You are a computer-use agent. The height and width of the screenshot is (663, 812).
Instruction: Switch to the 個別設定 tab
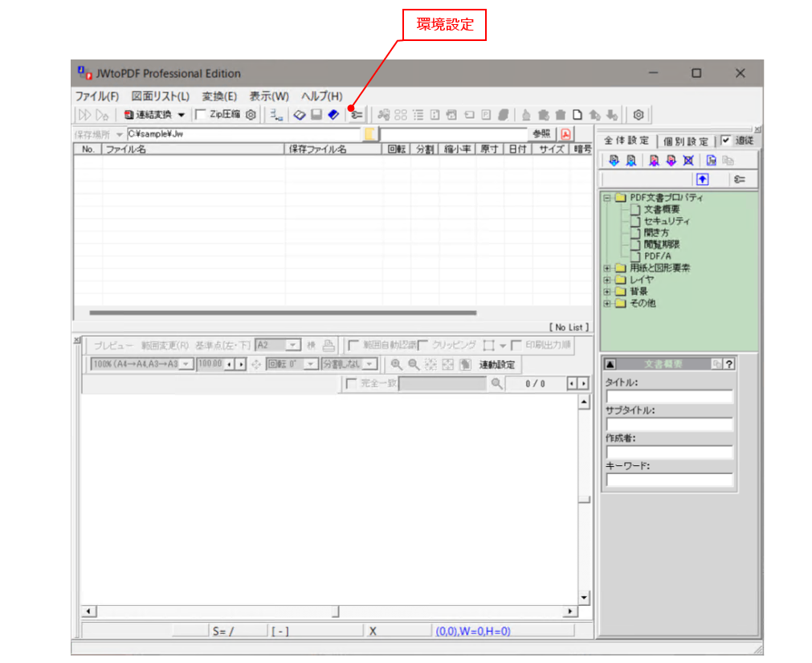(x=685, y=141)
